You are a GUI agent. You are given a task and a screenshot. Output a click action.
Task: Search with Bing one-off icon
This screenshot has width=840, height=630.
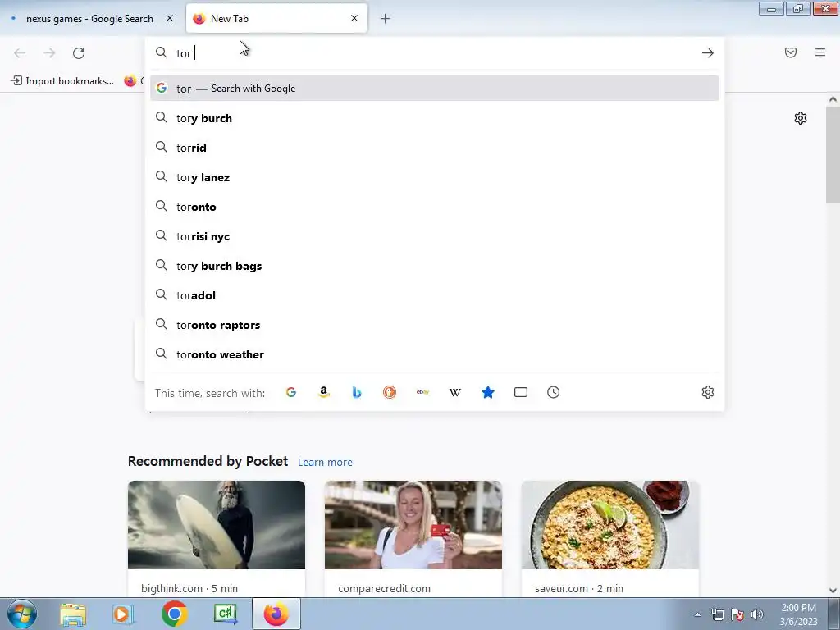357,392
